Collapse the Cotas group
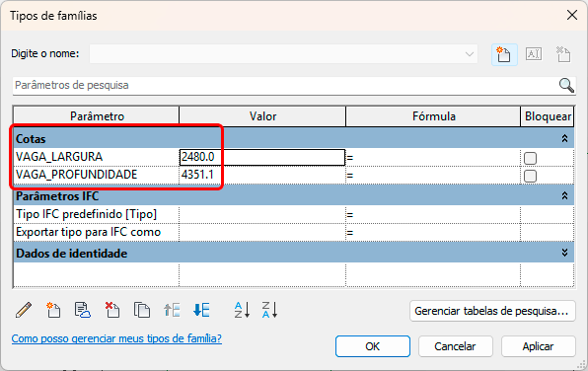Image resolution: width=588 pixels, height=371 pixels. (564, 138)
